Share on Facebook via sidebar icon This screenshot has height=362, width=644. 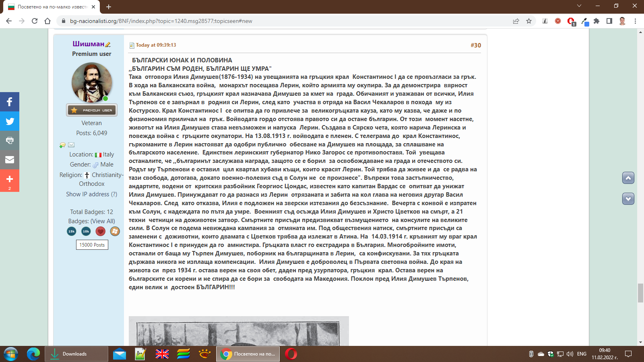tap(10, 102)
